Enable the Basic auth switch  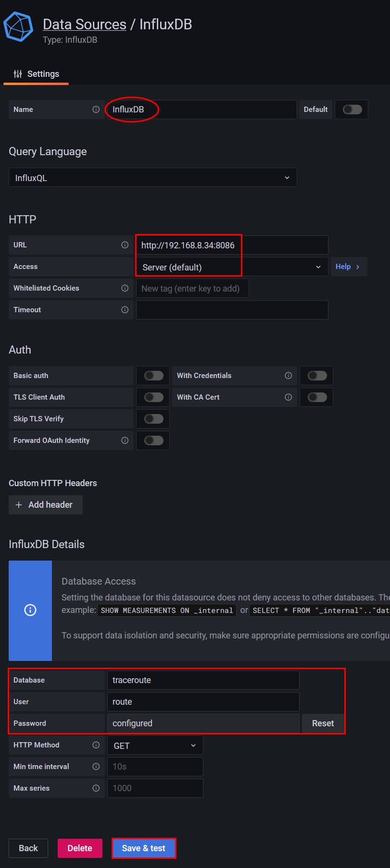154,376
